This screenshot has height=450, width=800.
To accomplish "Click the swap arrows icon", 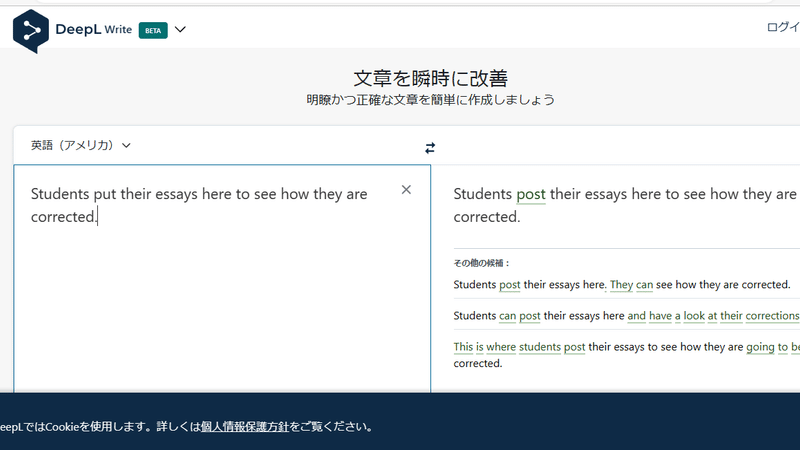I will click(x=430, y=148).
